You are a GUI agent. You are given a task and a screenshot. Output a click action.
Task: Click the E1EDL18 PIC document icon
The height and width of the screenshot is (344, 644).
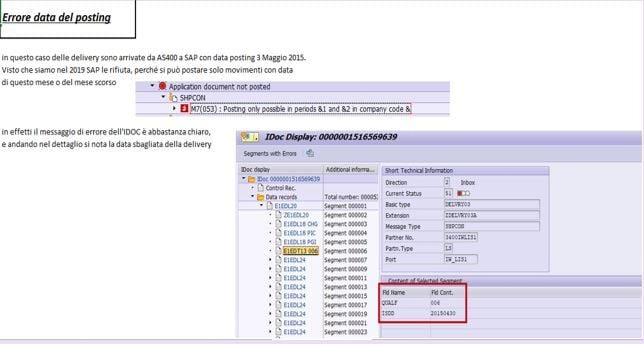coord(279,233)
